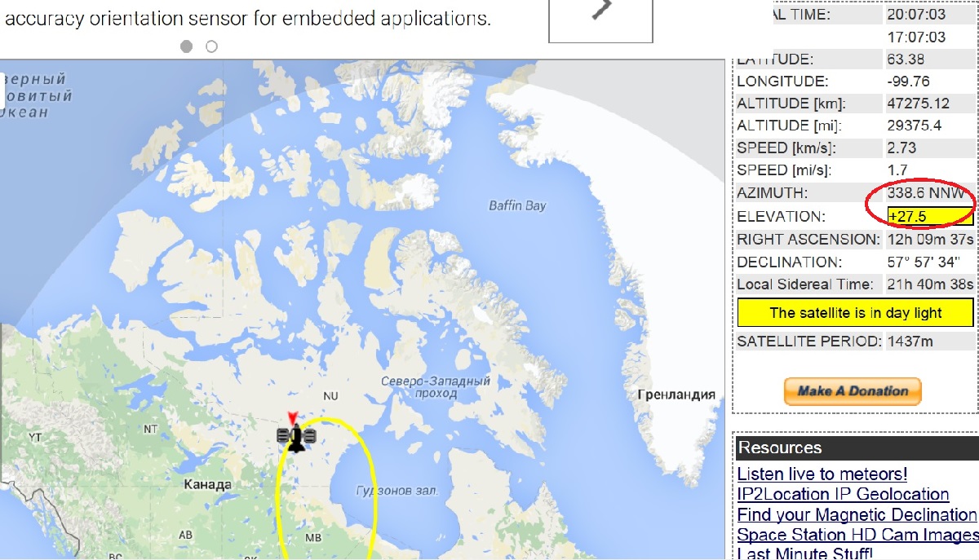Image resolution: width=979 pixels, height=560 pixels.
Task: Click the latitude value 63.38
Action: [x=906, y=59]
